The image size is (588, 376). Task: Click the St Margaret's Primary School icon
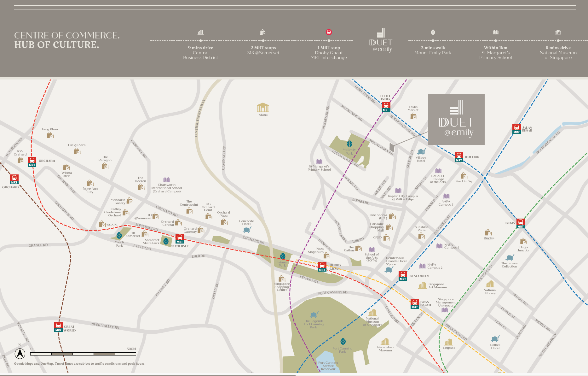pyautogui.click(x=319, y=162)
